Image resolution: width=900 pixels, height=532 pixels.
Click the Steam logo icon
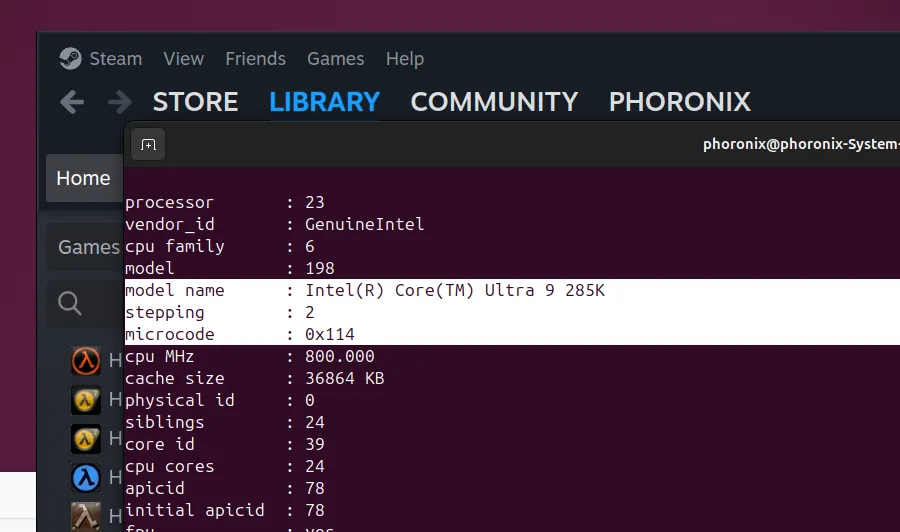coord(70,59)
